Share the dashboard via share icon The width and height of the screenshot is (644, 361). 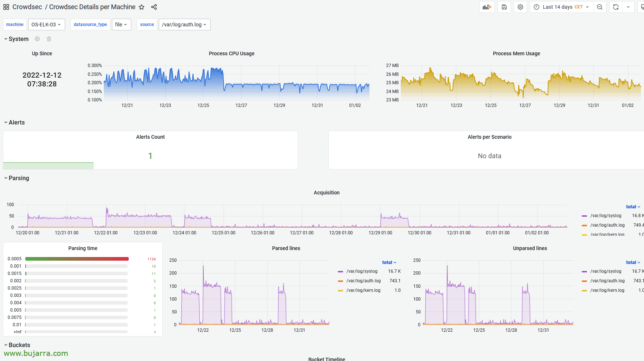154,7
